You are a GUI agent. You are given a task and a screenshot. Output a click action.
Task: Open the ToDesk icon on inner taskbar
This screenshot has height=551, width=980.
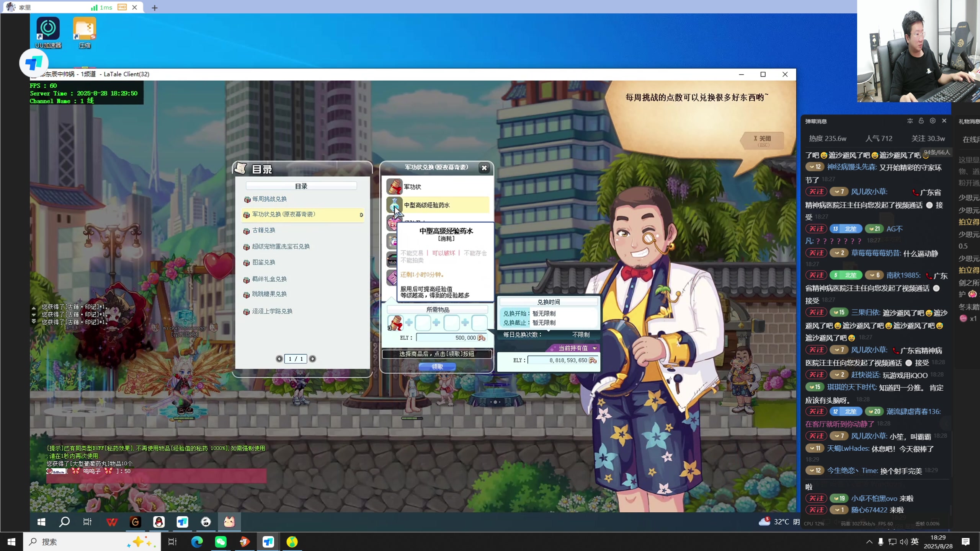[x=183, y=522]
